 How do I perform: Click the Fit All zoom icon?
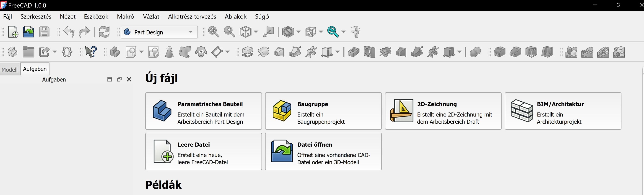point(213,32)
